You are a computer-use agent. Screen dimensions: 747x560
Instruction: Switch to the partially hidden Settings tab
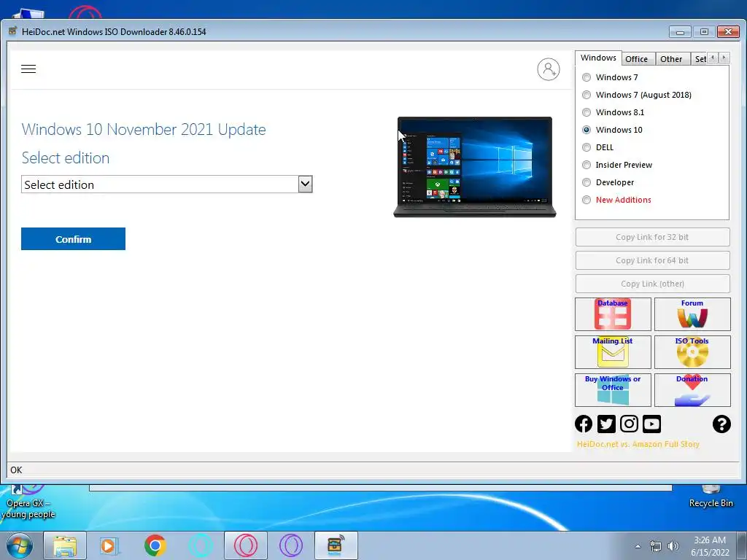click(700, 59)
